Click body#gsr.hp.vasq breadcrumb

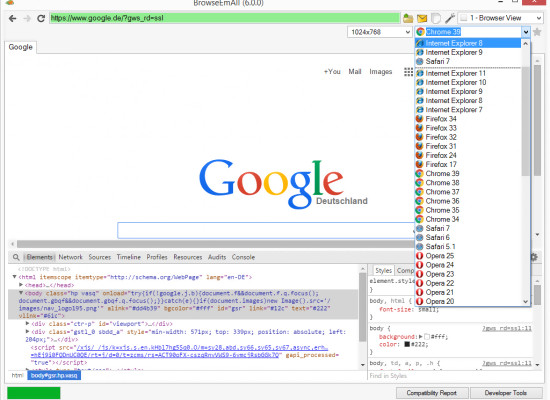coord(54,375)
